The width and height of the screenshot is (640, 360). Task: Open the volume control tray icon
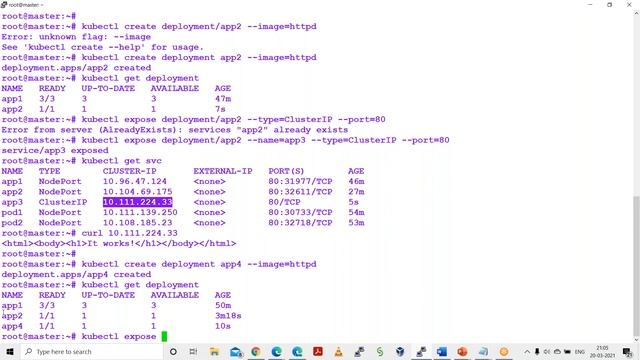(547, 351)
